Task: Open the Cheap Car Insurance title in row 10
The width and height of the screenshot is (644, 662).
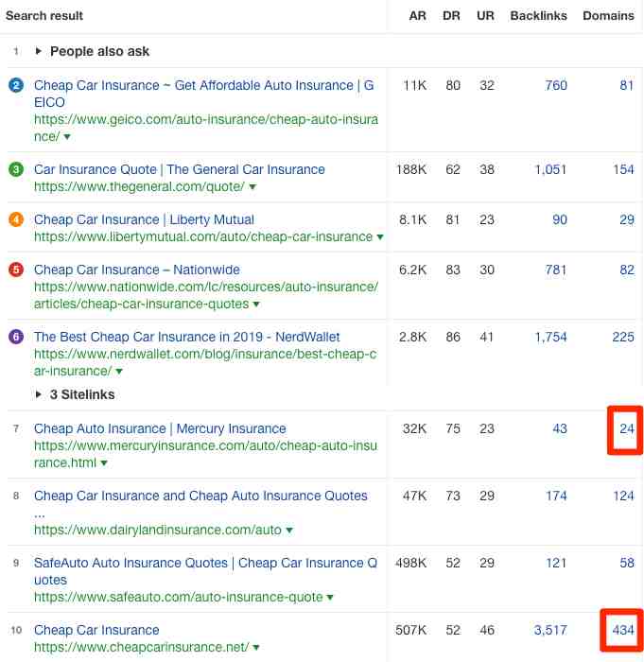Action: (x=96, y=630)
